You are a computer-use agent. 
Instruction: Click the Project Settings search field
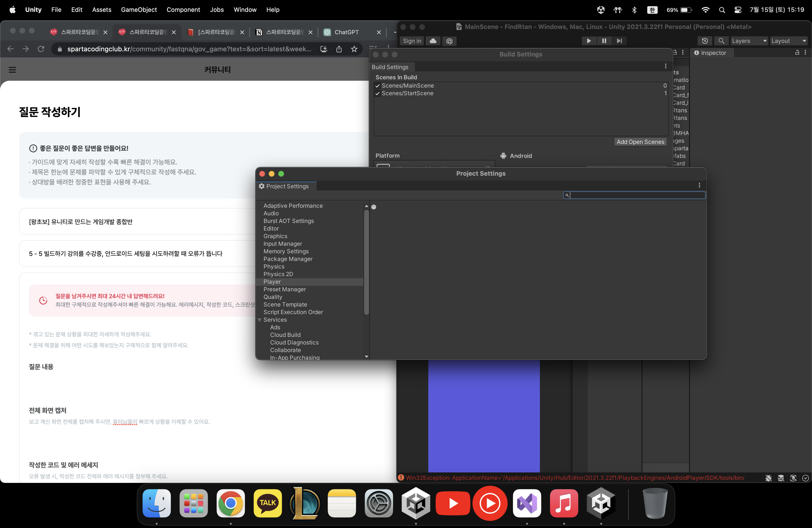pos(634,195)
